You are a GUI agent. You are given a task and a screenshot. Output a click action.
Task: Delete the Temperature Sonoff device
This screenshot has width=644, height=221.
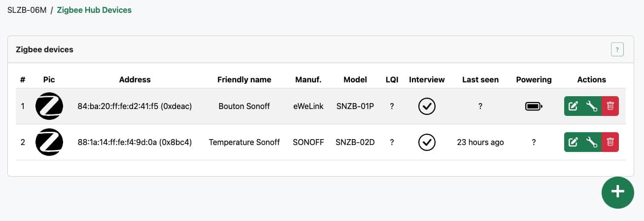coord(610,142)
